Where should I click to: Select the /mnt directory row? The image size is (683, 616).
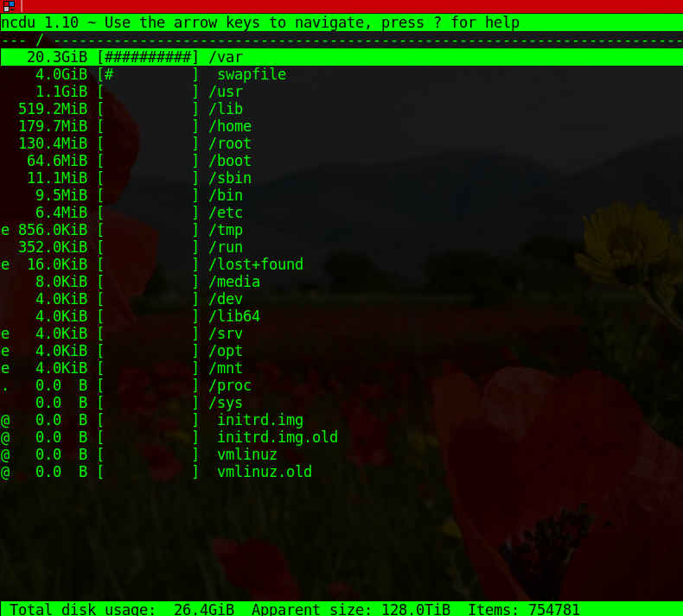341,368
